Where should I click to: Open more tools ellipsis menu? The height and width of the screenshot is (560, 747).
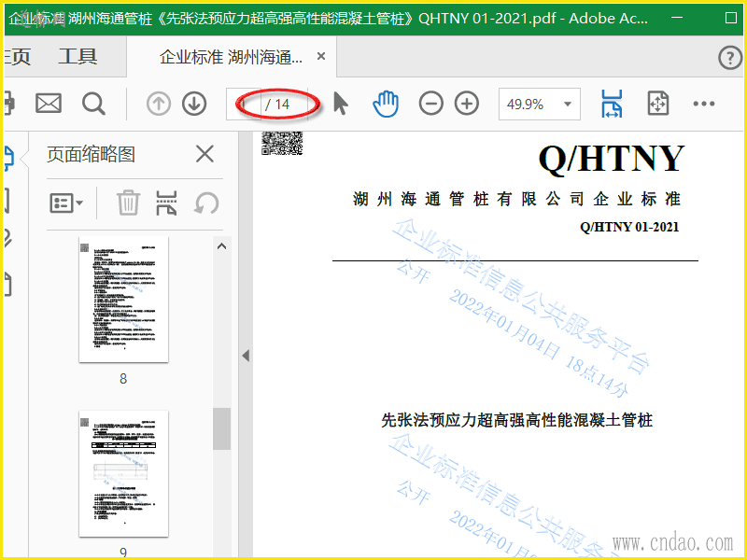tap(704, 104)
